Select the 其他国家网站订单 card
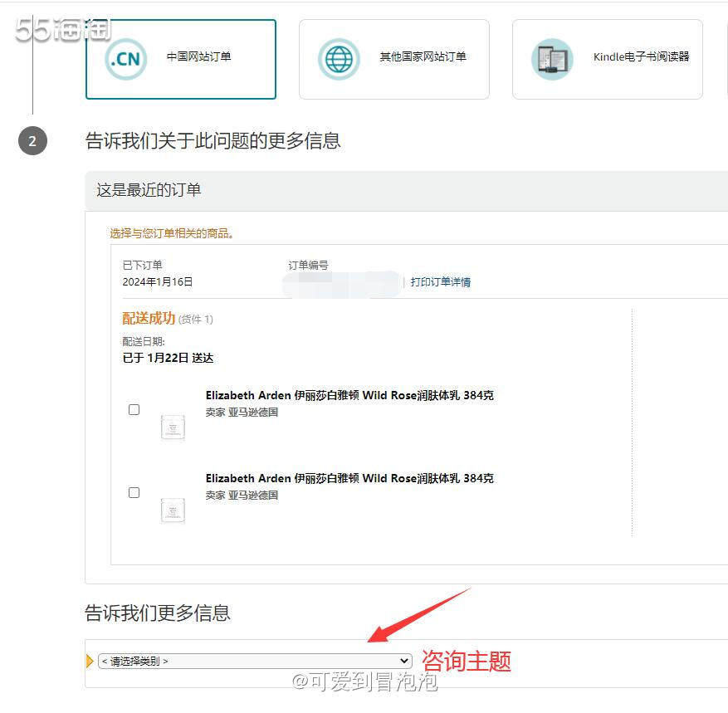 [393, 59]
